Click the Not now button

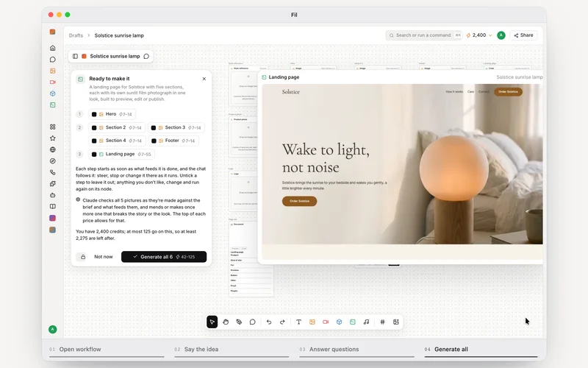click(103, 257)
